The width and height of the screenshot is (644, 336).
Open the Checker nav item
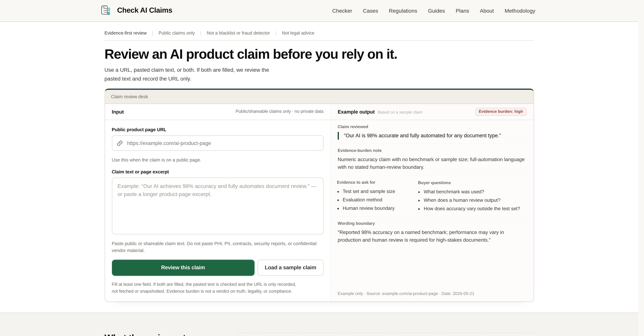point(342,11)
